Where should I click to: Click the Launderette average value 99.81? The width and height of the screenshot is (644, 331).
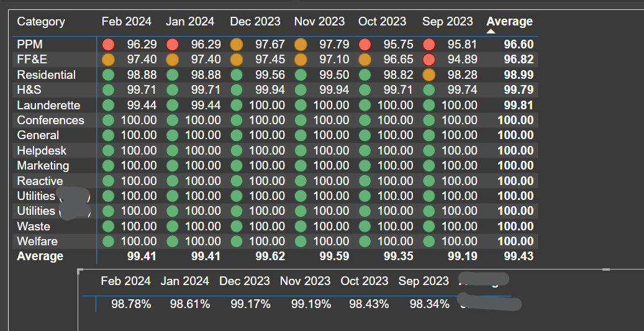(x=519, y=105)
